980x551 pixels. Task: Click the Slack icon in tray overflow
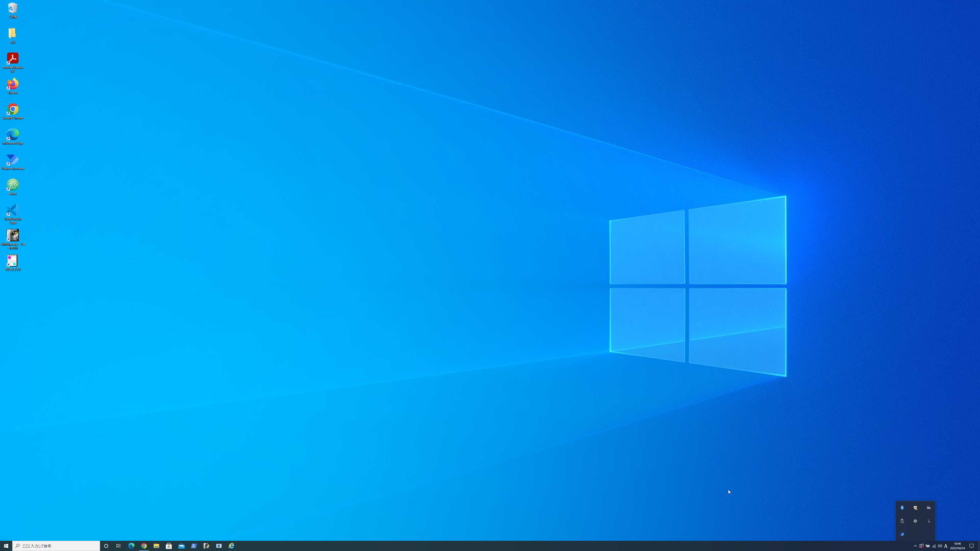915,521
